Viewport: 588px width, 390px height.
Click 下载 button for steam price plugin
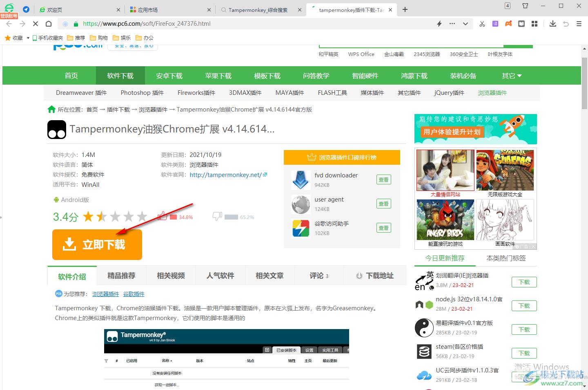[x=524, y=353]
